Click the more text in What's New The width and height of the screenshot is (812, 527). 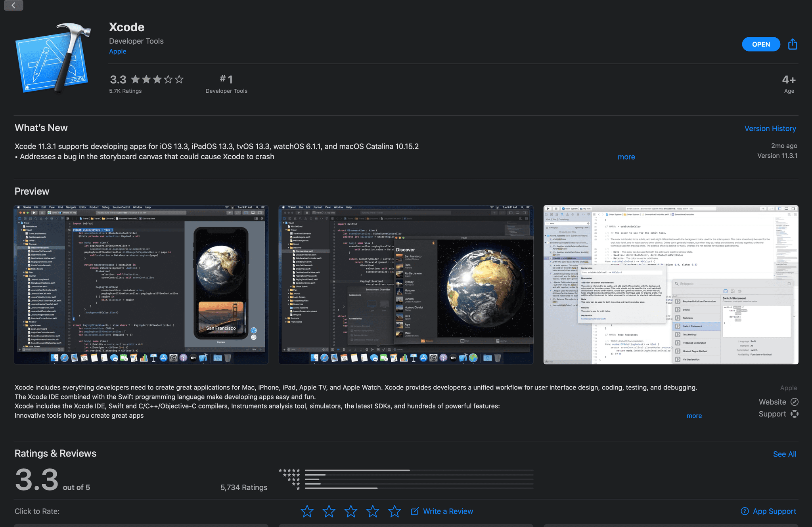pos(626,156)
